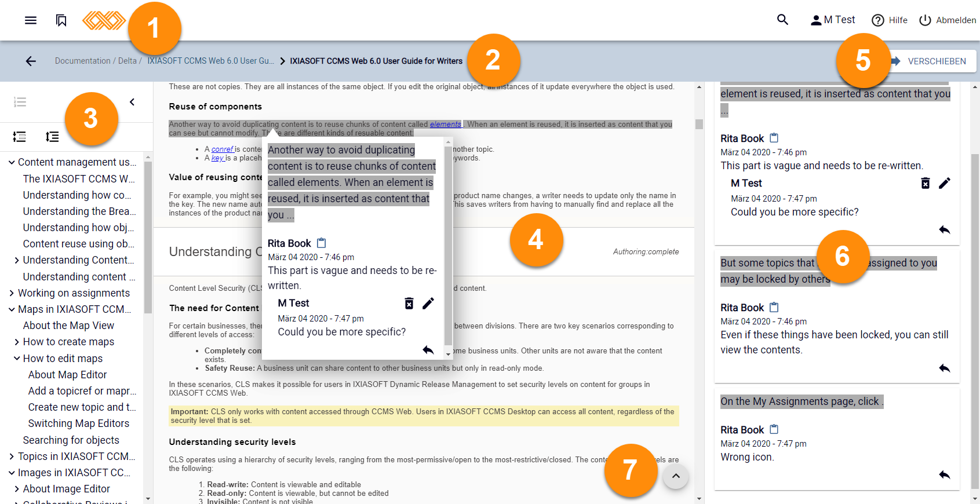Edit M Test reply in comments panel
The image size is (980, 504).
point(945,183)
